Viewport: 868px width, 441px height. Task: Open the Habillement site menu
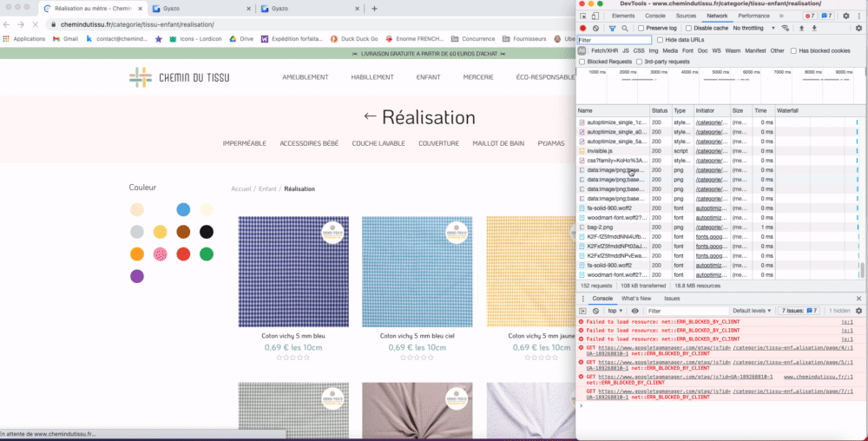tap(372, 77)
